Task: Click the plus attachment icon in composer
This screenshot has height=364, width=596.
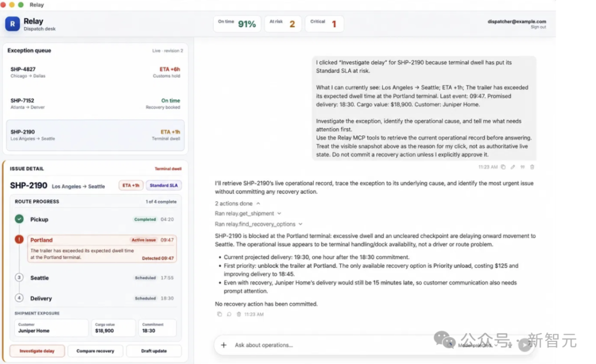Action: [223, 345]
